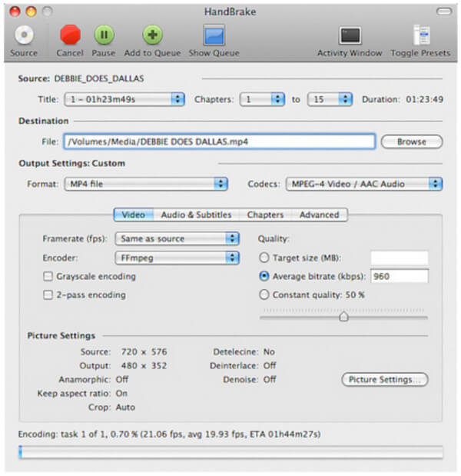This screenshot has width=461, height=476.
Task: Click the Browse button for destination
Action: point(412,141)
